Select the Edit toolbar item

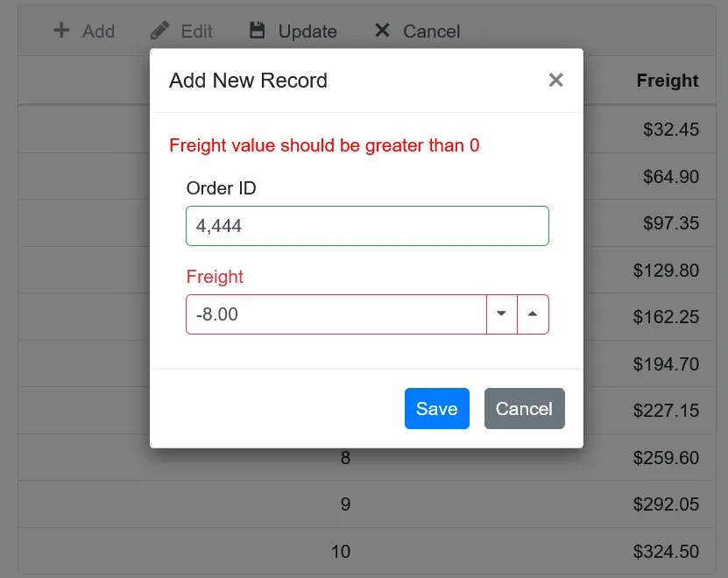[x=181, y=31]
